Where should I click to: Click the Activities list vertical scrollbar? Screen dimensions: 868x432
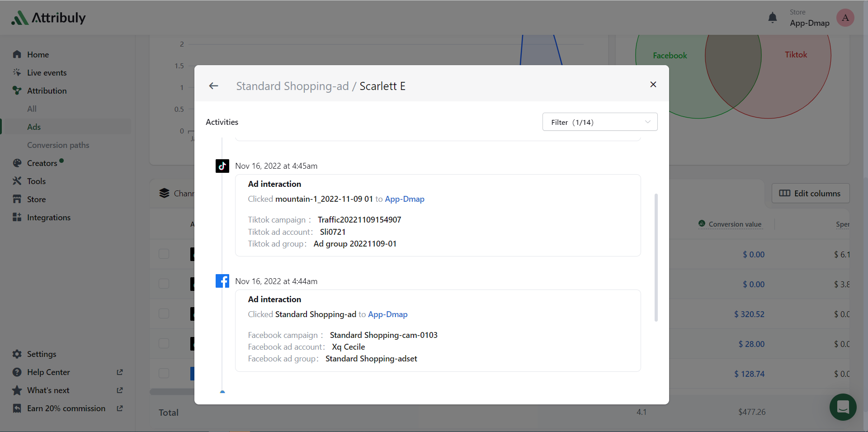pos(656,258)
